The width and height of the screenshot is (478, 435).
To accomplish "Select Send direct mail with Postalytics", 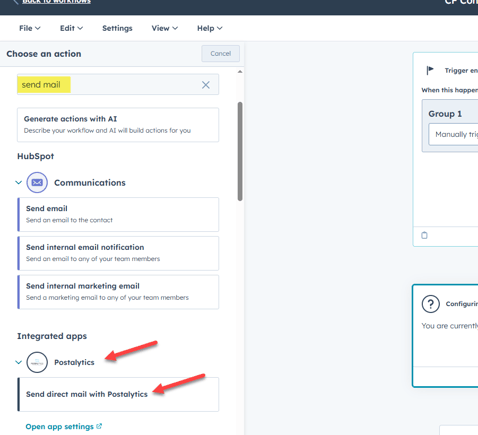I will point(118,394).
